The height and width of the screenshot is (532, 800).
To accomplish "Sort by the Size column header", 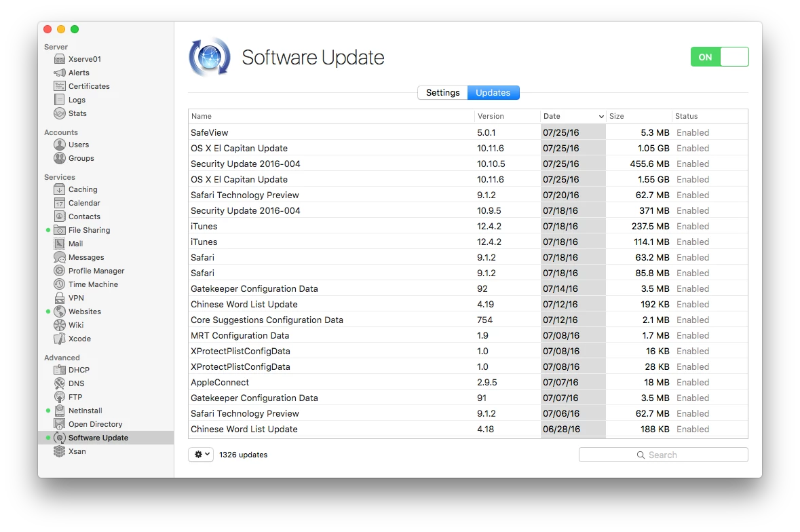I will click(x=639, y=116).
